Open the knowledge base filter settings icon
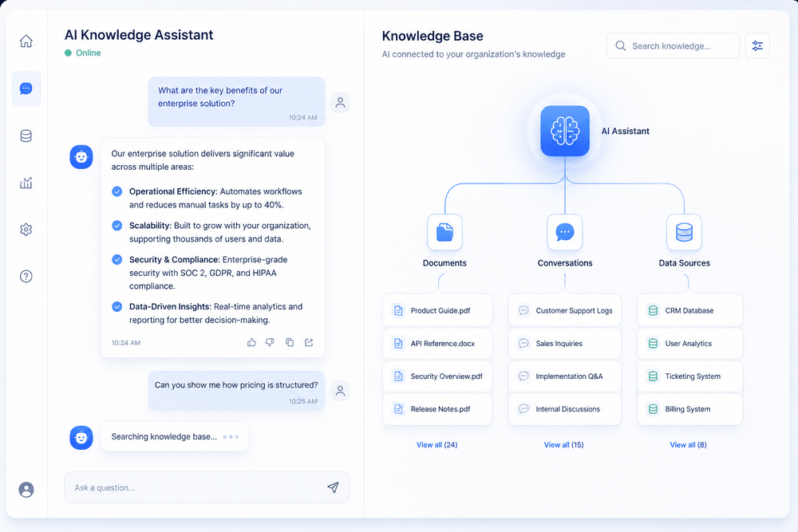Viewport: 798px width, 532px height. (x=757, y=45)
